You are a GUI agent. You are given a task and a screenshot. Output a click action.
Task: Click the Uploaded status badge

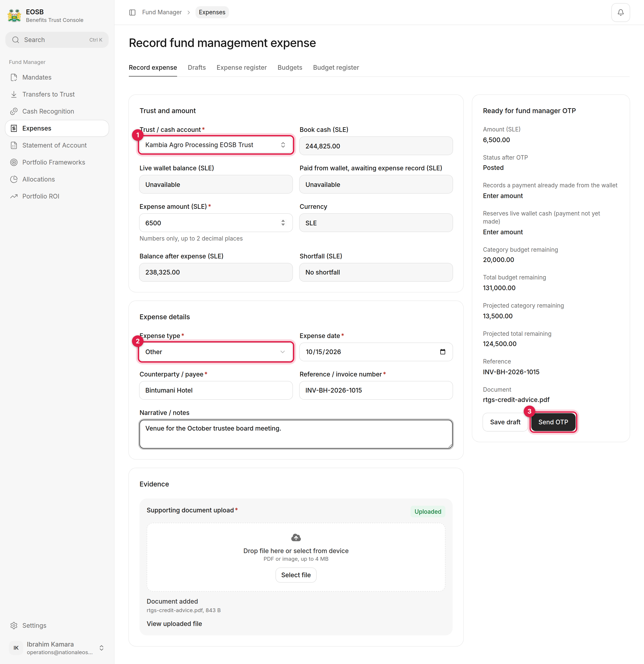428,512
